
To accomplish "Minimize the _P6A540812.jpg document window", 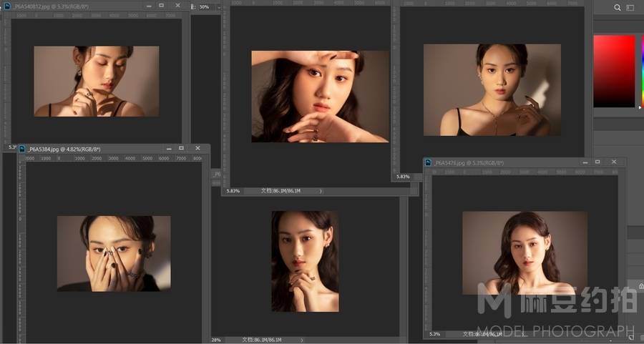I will coord(149,6).
